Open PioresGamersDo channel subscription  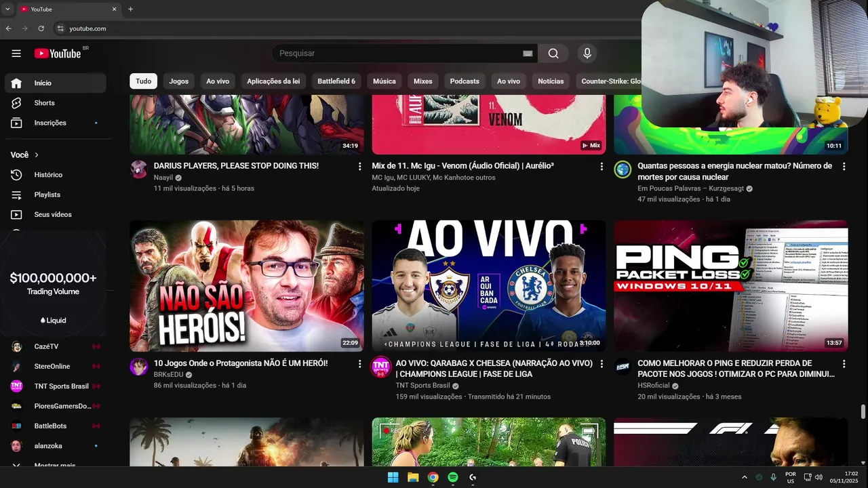[x=56, y=406]
